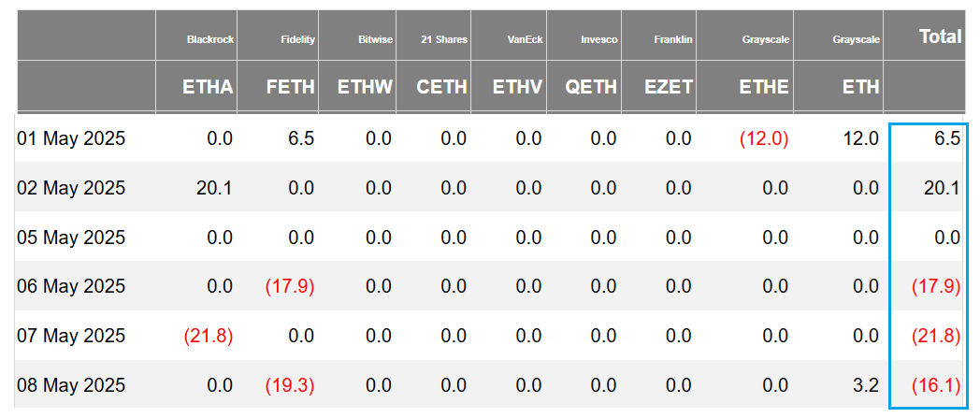The width and height of the screenshot is (980, 418).
Task: Select the 08 May 2025 date cell
Action: [x=71, y=384]
